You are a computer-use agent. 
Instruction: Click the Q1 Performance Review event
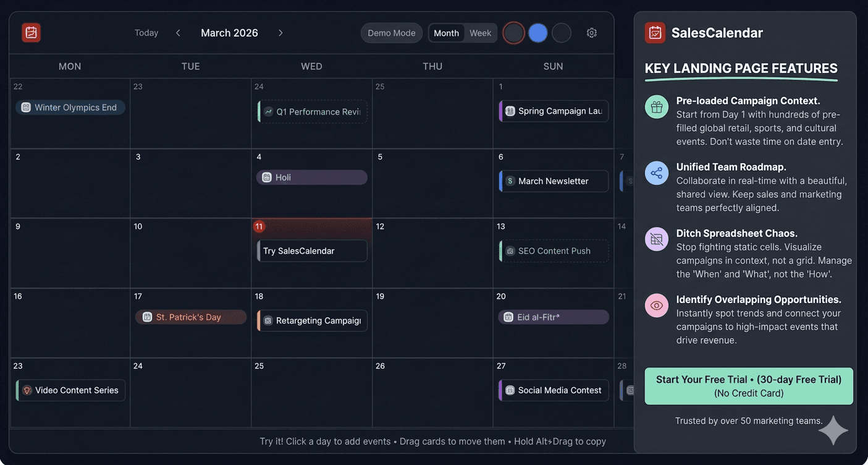click(x=312, y=112)
